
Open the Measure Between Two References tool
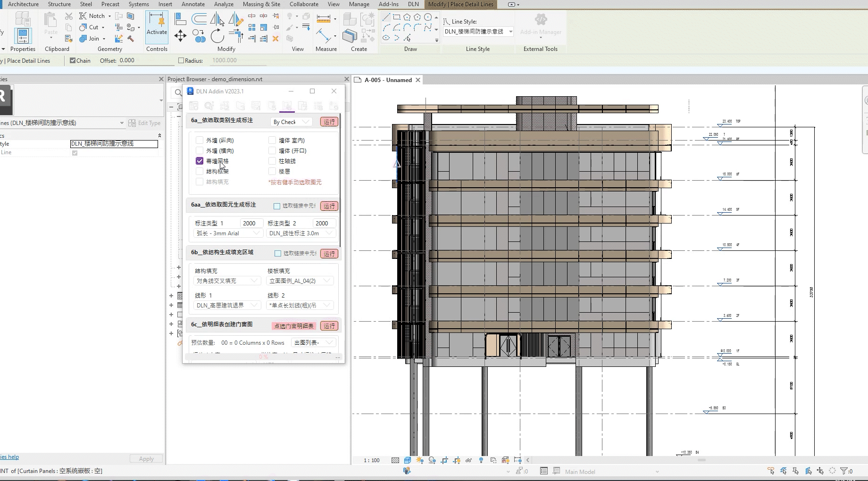(324, 19)
